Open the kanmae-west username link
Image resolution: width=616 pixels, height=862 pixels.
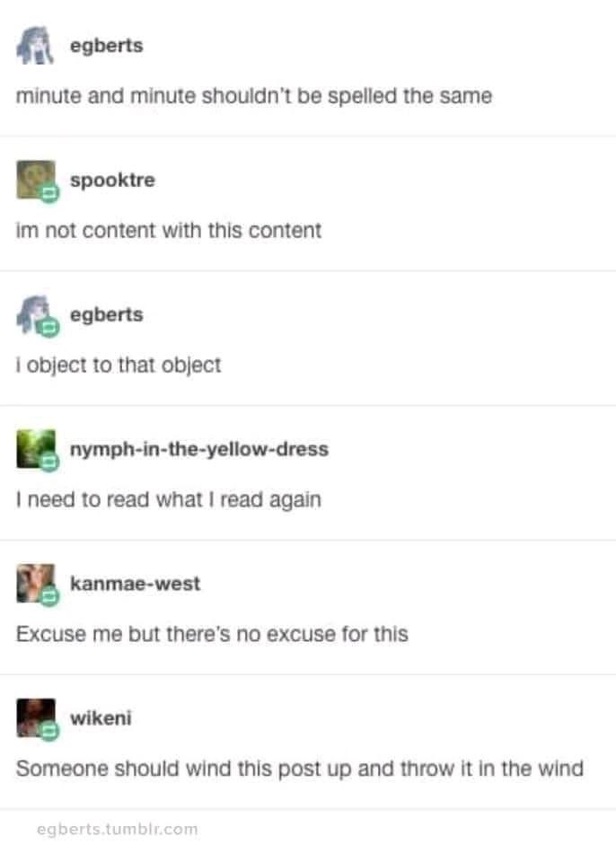tap(135, 584)
